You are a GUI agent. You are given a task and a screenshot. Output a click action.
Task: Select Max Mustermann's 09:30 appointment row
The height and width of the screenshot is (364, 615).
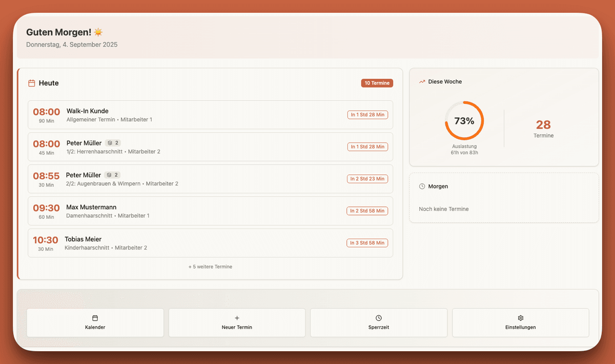pyautogui.click(x=210, y=210)
